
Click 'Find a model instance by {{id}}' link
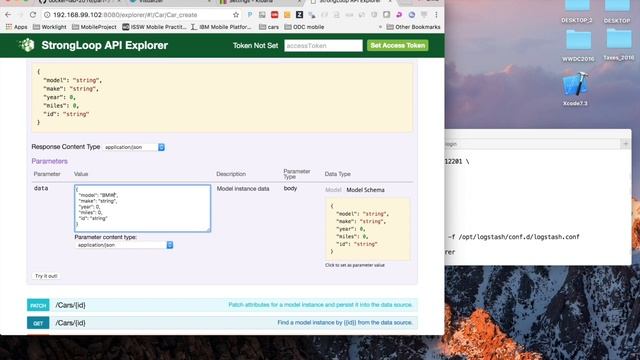click(x=345, y=322)
